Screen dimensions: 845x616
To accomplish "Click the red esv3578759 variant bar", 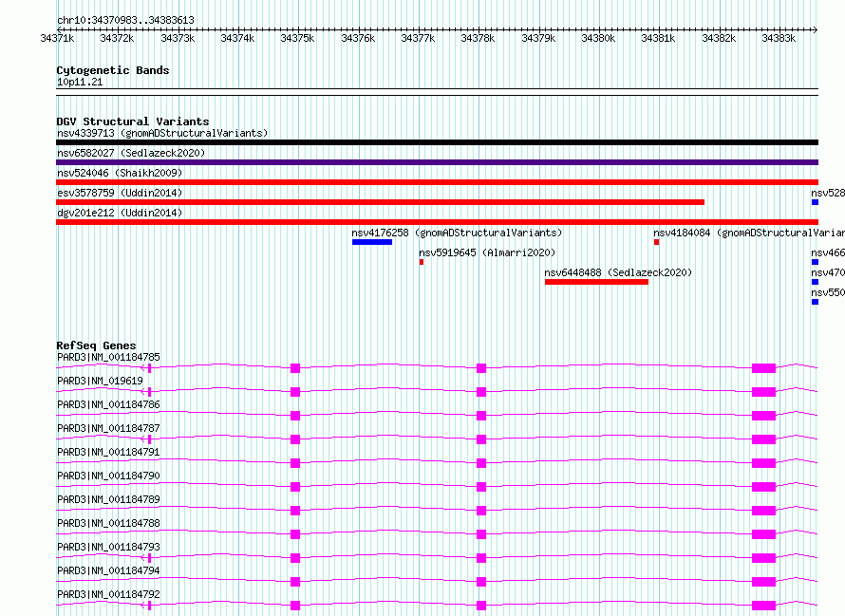I will point(380,202).
